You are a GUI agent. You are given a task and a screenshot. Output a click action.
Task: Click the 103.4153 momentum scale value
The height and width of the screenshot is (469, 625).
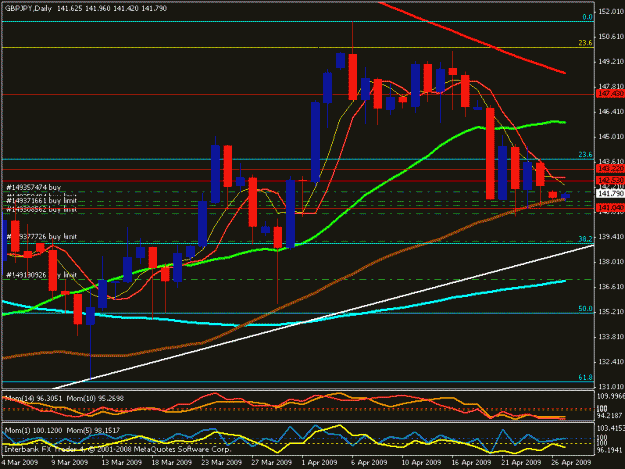(611, 428)
